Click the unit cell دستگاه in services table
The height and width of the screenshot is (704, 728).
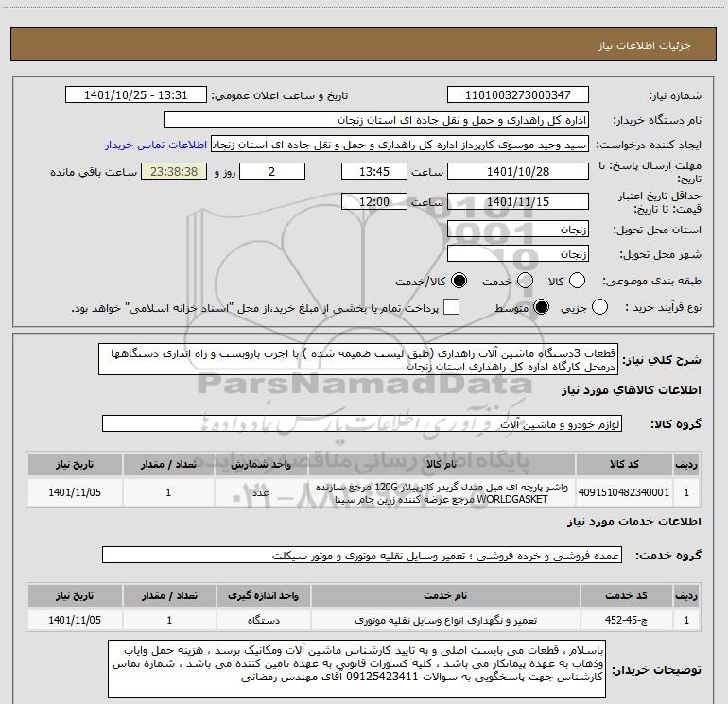[263, 620]
